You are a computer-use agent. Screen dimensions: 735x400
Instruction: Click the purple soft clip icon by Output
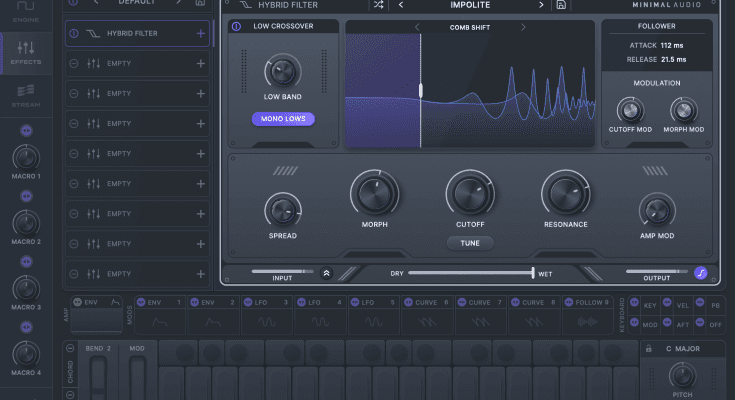[701, 272]
